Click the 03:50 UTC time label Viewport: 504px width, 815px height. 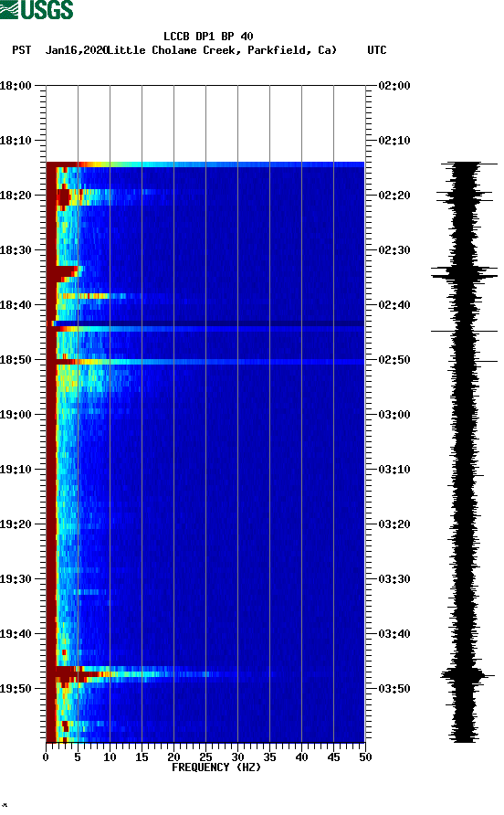tap(394, 689)
